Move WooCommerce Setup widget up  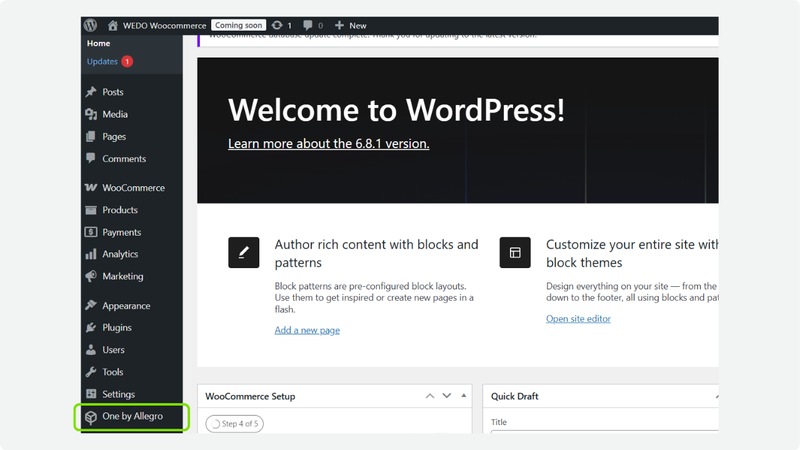(430, 396)
